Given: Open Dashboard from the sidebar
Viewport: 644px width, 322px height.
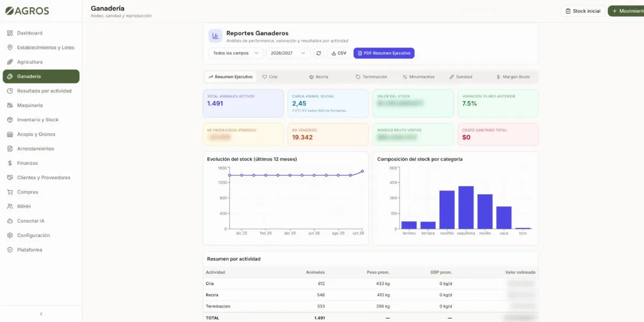Looking at the screenshot, I should pos(41,33).
